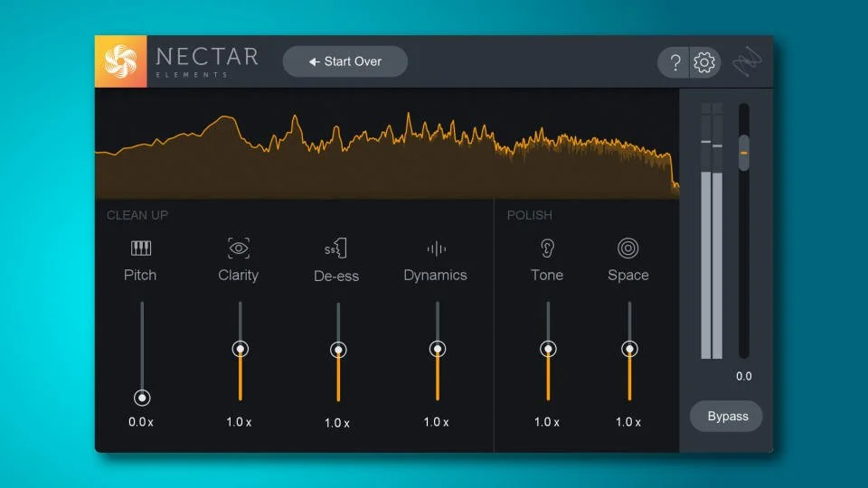Click the iZotope scribble logo icon
The image size is (868, 488).
(748, 62)
